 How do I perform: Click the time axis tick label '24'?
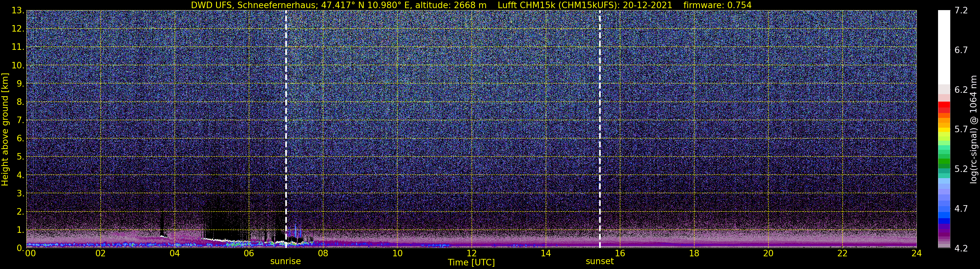917,253
